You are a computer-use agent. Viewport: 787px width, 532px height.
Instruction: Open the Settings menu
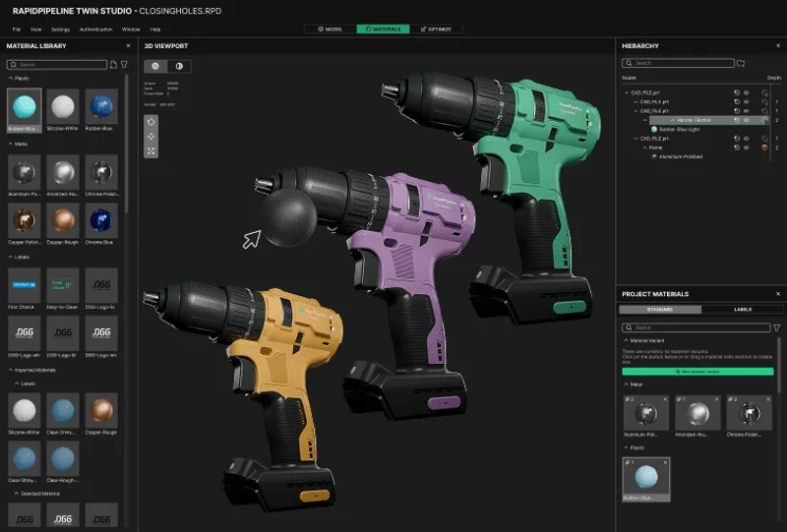60,30
